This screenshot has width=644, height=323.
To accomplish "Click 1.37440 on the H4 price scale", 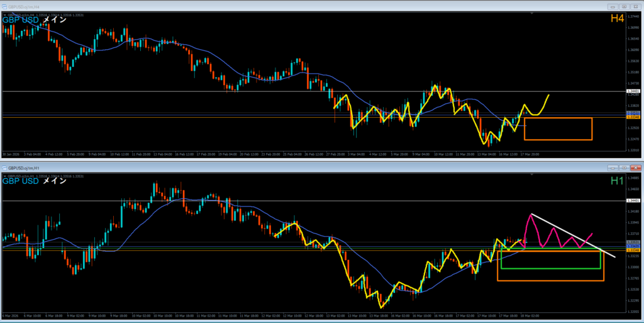I will click(633, 16).
